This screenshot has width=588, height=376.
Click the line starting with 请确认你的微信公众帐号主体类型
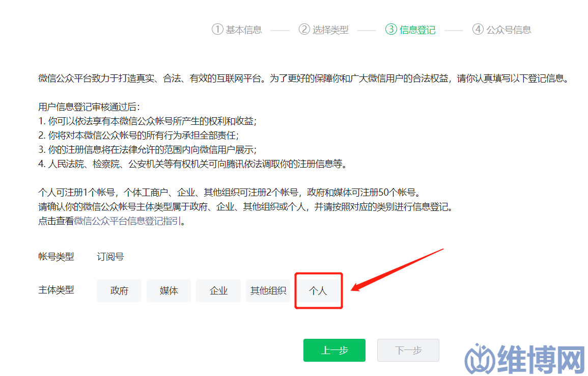(245, 207)
